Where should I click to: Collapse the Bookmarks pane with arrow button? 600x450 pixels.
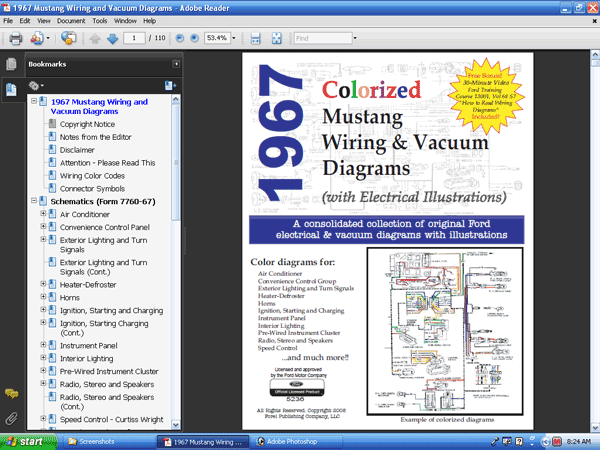click(176, 64)
